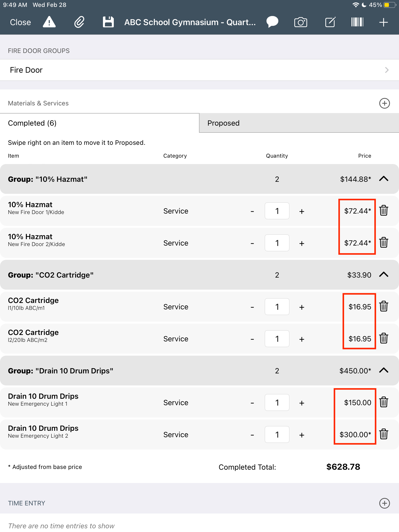Save the inspection with the floppy disk icon
Image resolution: width=399 pixels, height=532 pixels.
[108, 22]
